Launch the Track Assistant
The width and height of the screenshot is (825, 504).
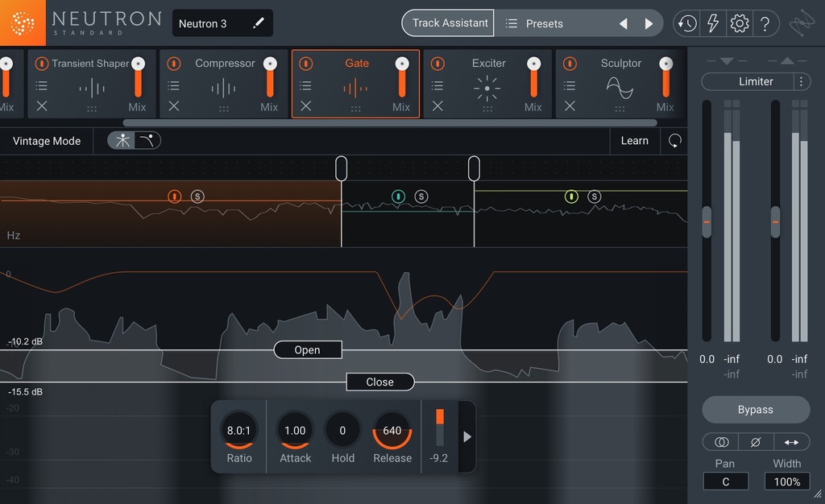point(450,23)
